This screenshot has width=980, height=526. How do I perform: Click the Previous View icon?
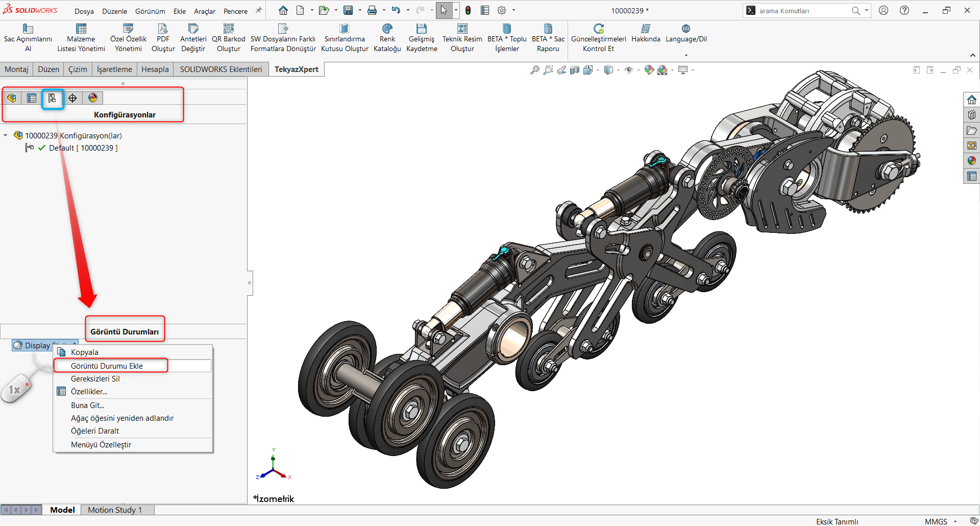561,70
